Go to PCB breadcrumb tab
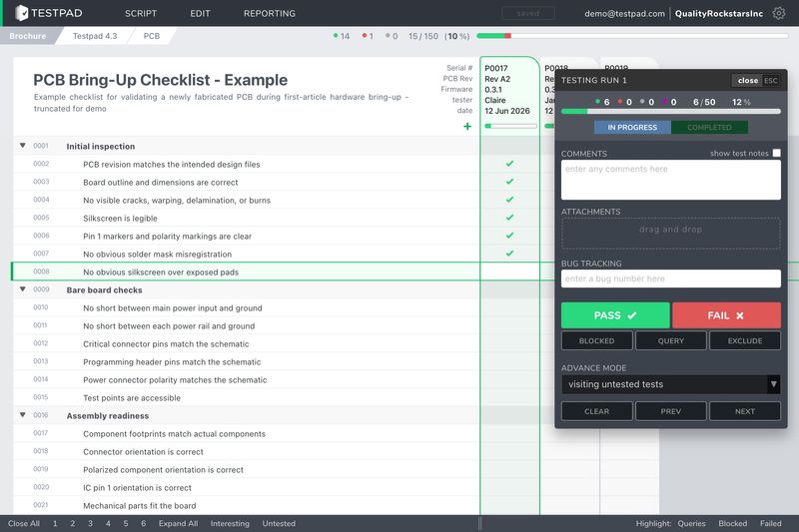This screenshot has width=799, height=532. click(x=152, y=36)
